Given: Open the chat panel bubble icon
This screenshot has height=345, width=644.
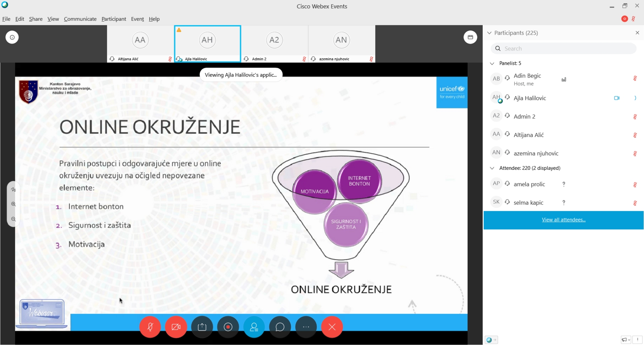Looking at the screenshot, I should point(280,327).
